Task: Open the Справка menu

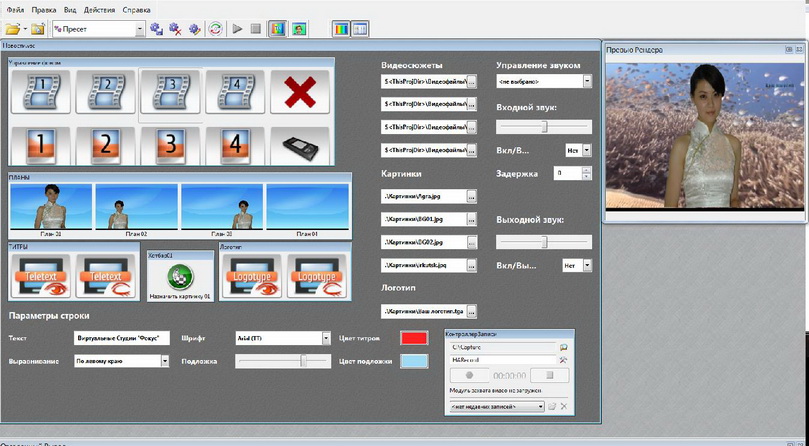Action: 137,10
